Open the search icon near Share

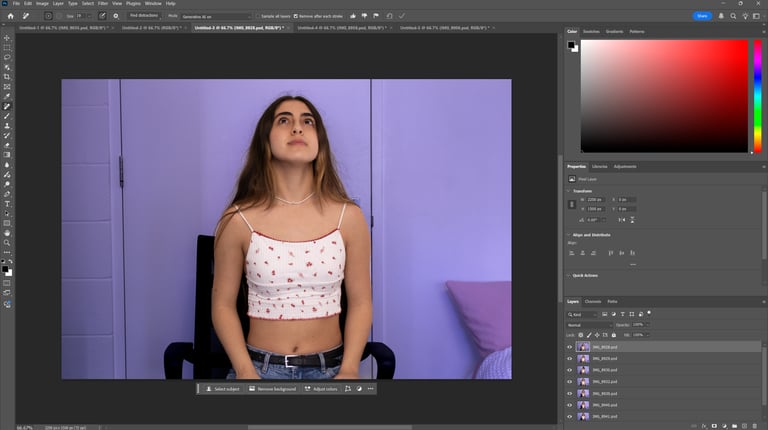pos(733,16)
